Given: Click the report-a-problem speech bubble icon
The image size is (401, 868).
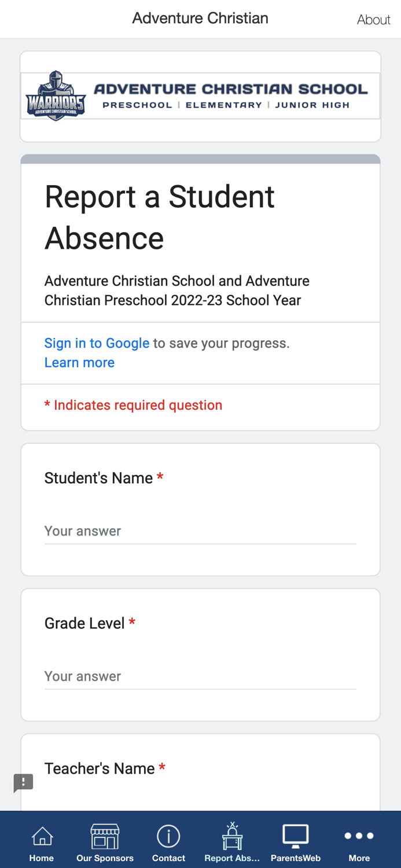Looking at the screenshot, I should pyautogui.click(x=23, y=783).
